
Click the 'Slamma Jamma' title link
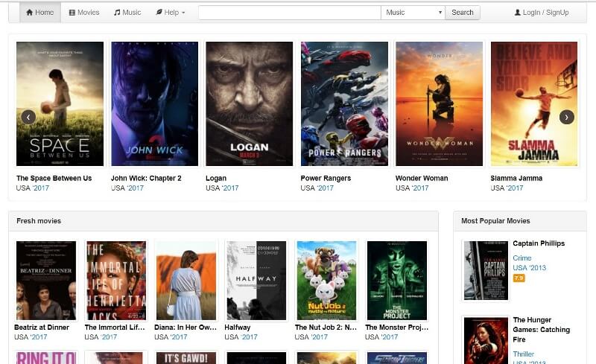[516, 178]
